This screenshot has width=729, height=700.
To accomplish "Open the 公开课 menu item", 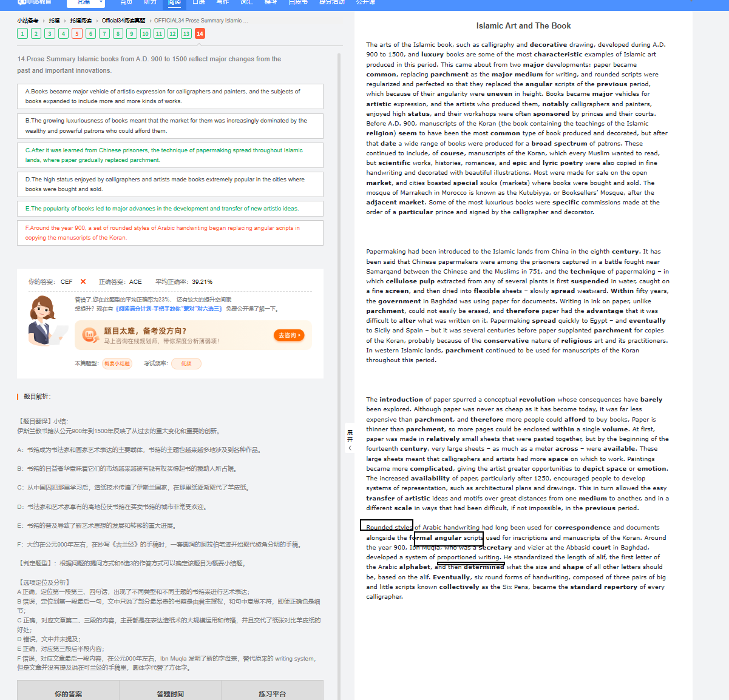I will click(366, 2).
